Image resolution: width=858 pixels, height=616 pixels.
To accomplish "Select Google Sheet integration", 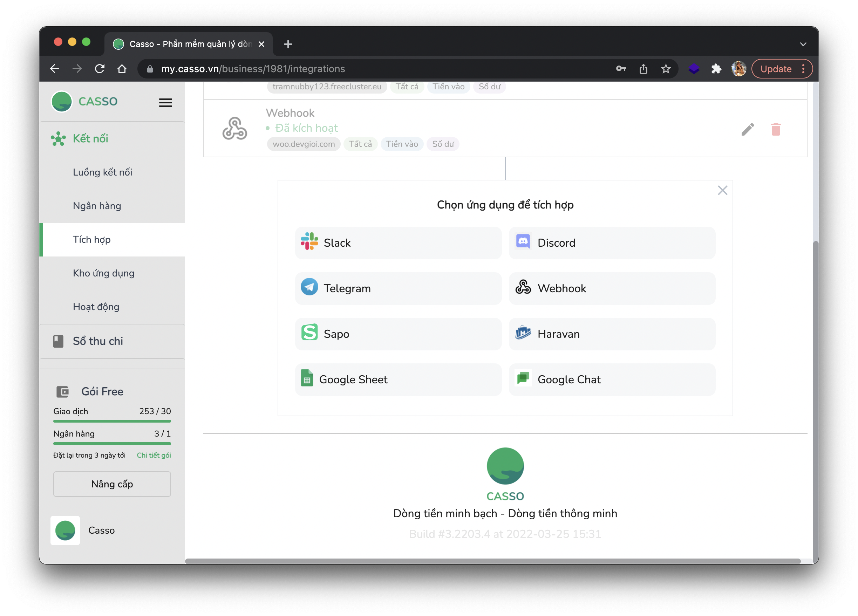I will [398, 379].
